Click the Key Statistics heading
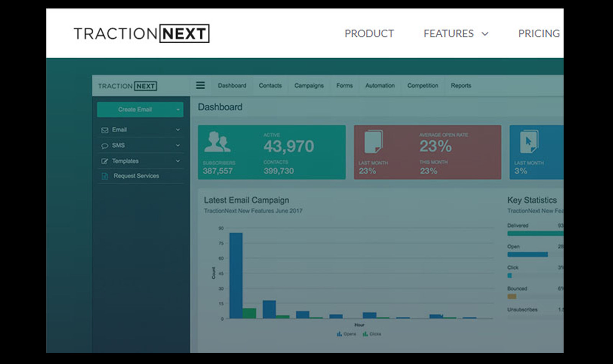This screenshot has width=613, height=364. tap(532, 200)
